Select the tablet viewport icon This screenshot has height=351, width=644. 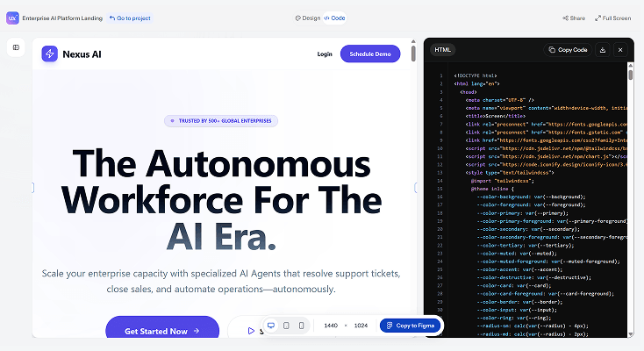[286, 326]
